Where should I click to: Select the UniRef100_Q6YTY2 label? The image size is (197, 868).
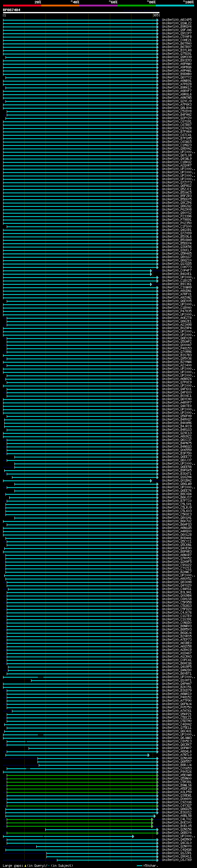(177, 78)
